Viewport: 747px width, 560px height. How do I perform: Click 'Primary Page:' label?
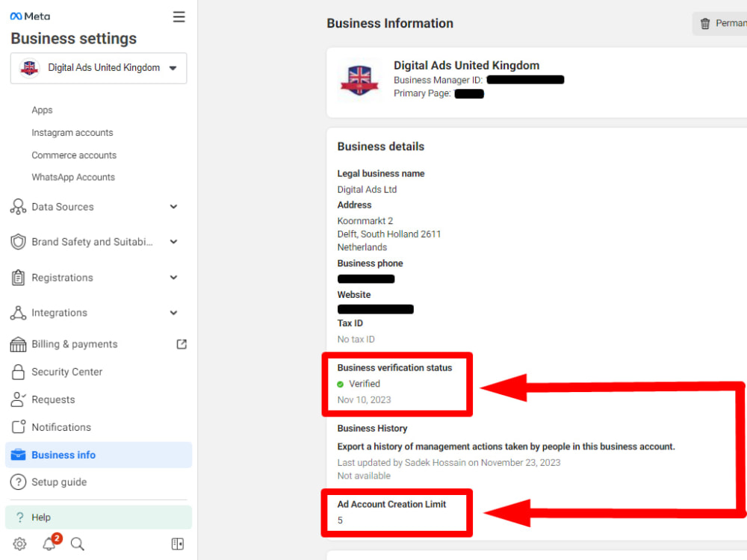(422, 93)
